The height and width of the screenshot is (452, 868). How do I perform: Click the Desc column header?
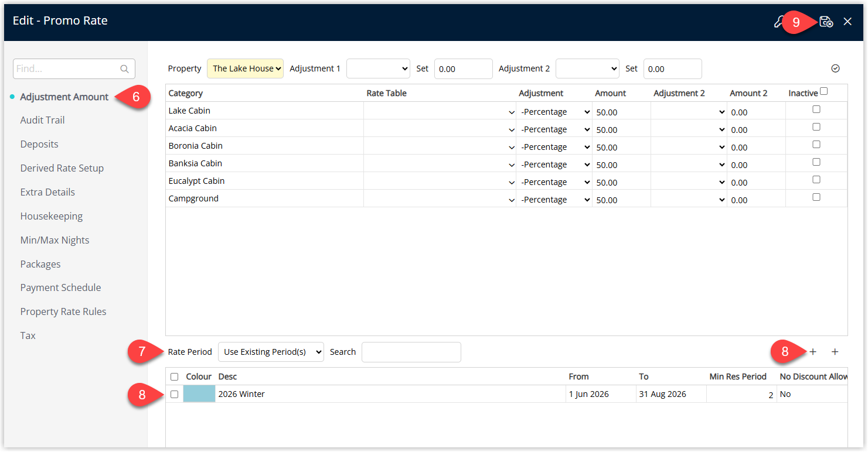[x=227, y=376]
